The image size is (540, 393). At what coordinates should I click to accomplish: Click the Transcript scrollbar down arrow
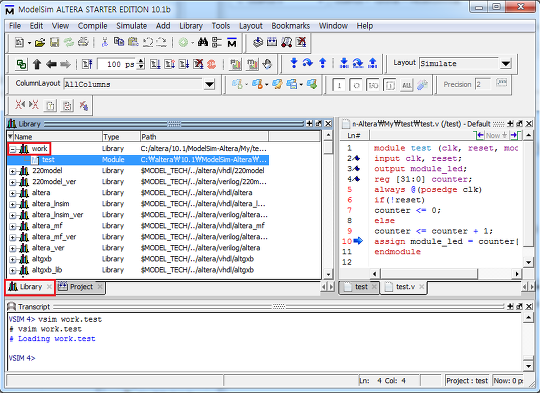(x=528, y=365)
